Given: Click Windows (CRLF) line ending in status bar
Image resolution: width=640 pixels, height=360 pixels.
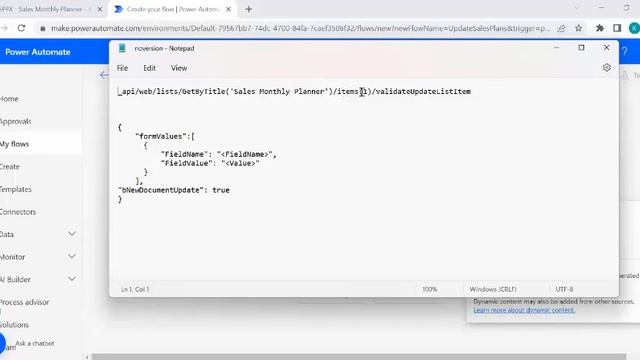Looking at the screenshot, I should pyautogui.click(x=493, y=289).
